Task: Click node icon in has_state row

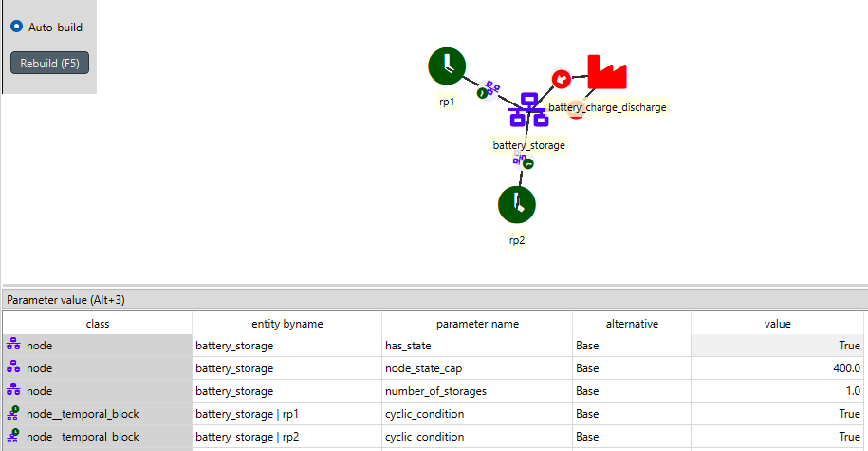Action: 13,346
